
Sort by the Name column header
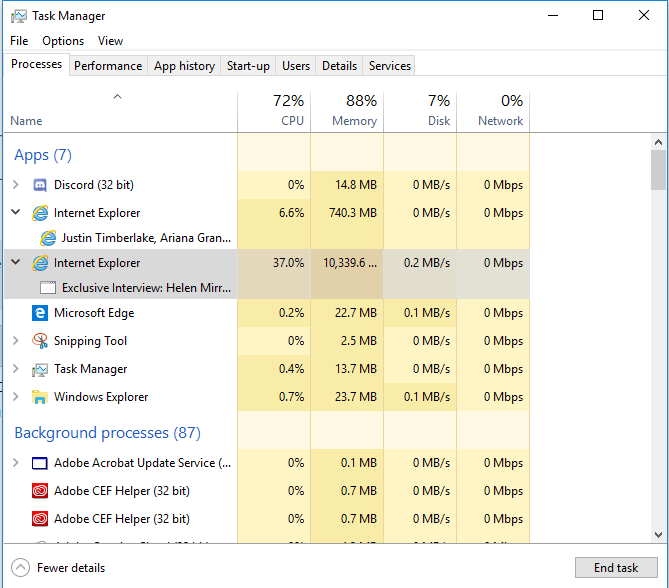click(120, 111)
